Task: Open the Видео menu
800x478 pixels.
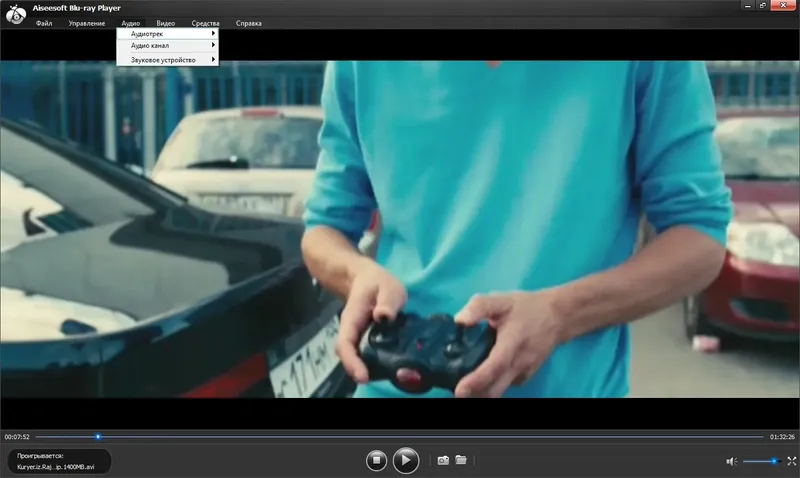Action: click(x=165, y=23)
